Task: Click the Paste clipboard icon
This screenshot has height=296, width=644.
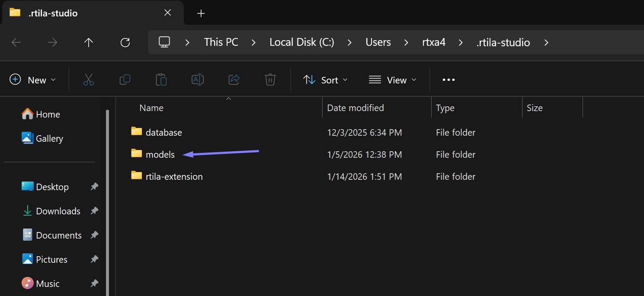Action: click(161, 80)
